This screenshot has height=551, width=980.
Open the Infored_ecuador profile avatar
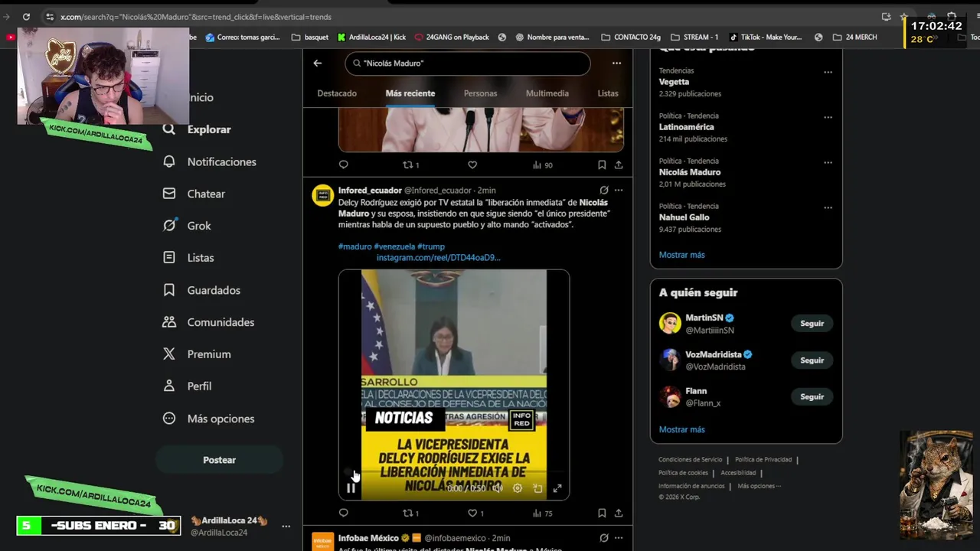322,195
